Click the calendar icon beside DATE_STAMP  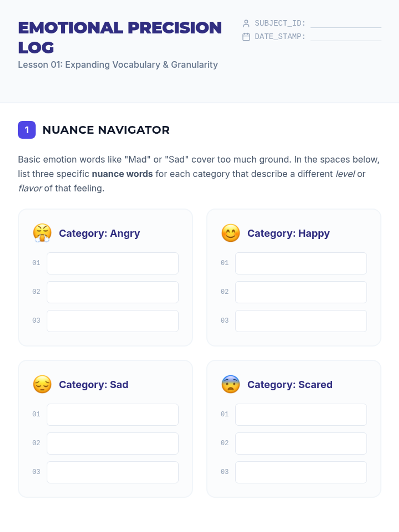coord(246,37)
